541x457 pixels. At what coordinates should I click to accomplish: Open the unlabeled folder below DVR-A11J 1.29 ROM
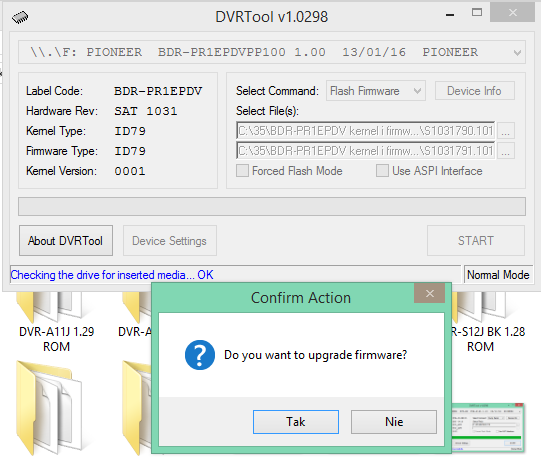[x=50, y=407]
